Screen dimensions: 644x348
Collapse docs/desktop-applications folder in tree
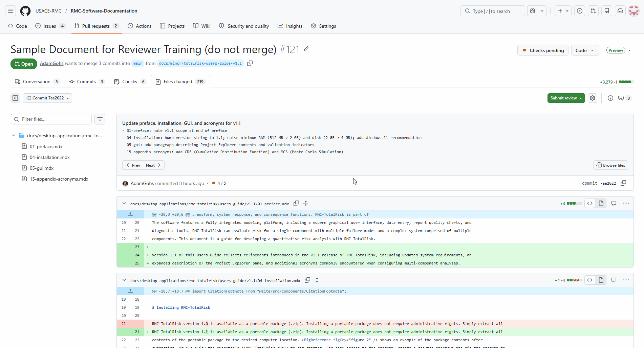[x=14, y=136]
